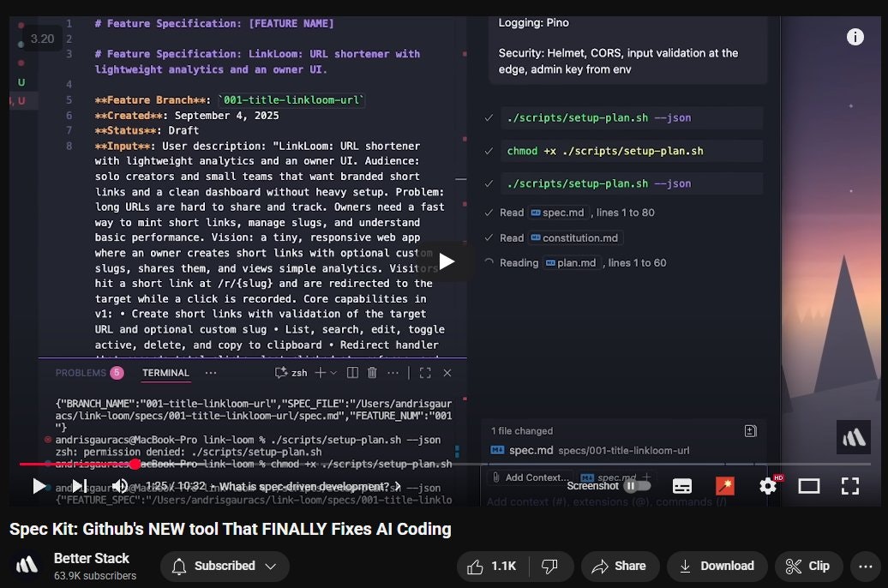Open the panel overflow ellipsis next to TERMINAL

211,373
